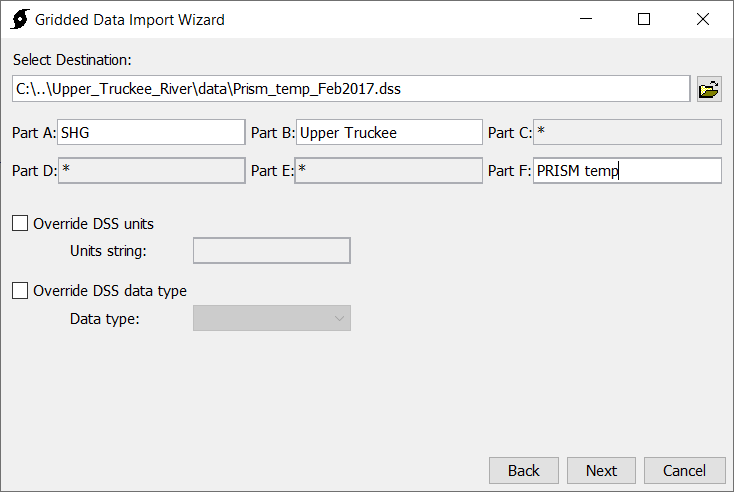Click the Part D field
The image size is (734, 492).
[151, 170]
